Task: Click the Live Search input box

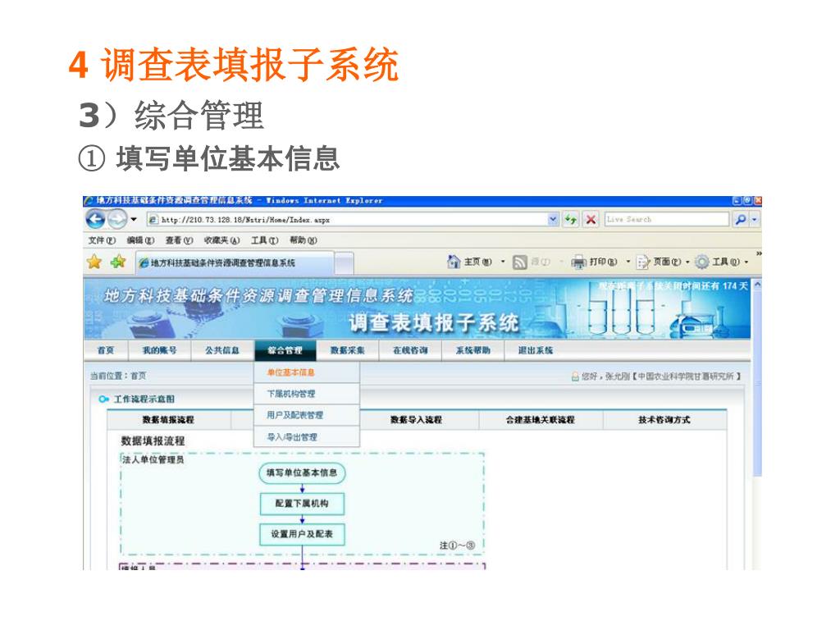Action: point(666,219)
